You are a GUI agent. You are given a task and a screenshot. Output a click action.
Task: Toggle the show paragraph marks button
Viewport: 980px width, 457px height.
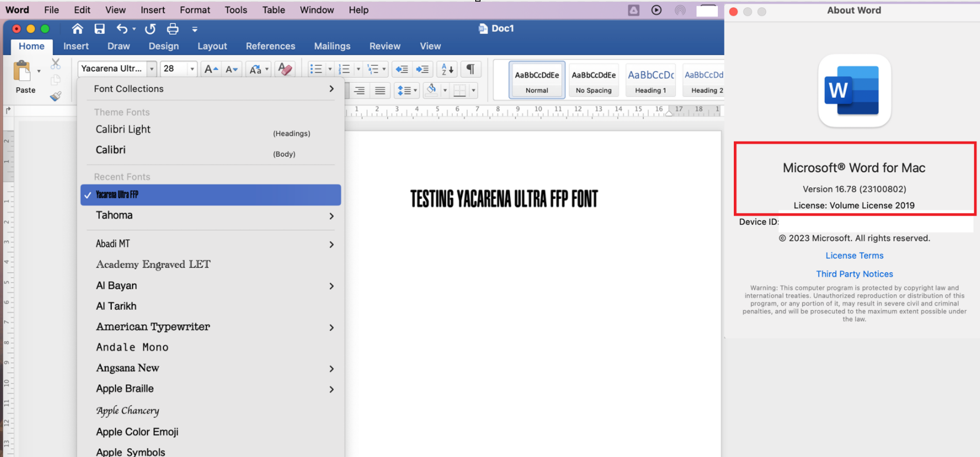(470, 69)
